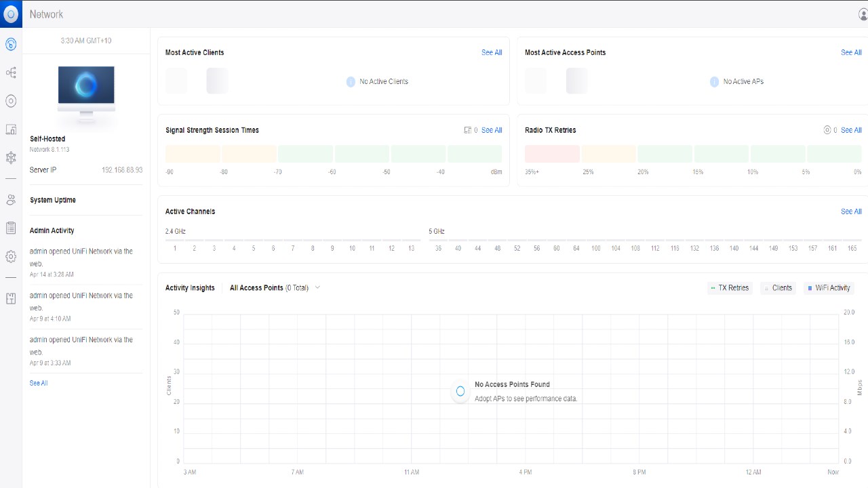
Task: Click client count icon in Signal Strength card
Action: click(x=467, y=130)
